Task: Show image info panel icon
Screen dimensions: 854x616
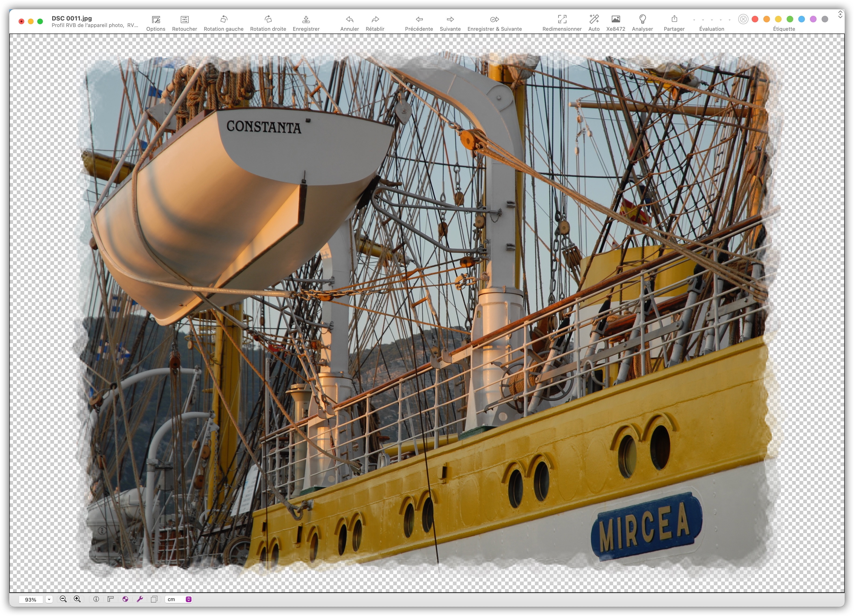Action: pyautogui.click(x=96, y=599)
